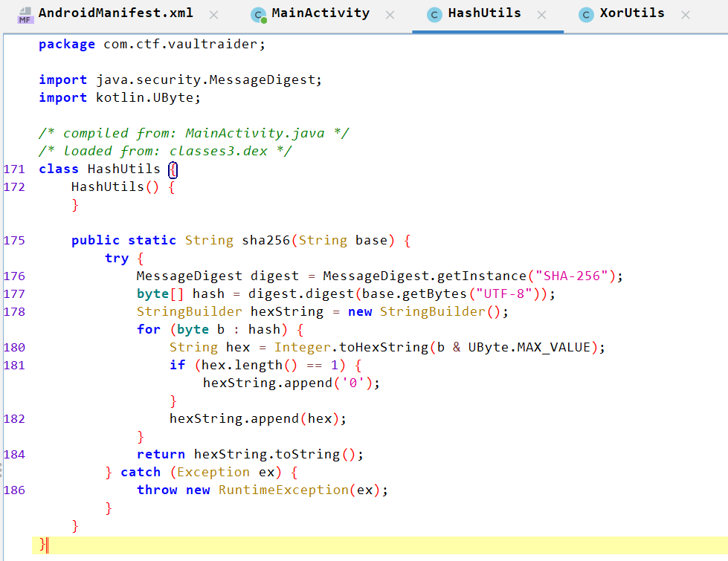This screenshot has height=561, width=728.
Task: Place cursor on "SHA-256" string literal
Action: click(x=573, y=276)
